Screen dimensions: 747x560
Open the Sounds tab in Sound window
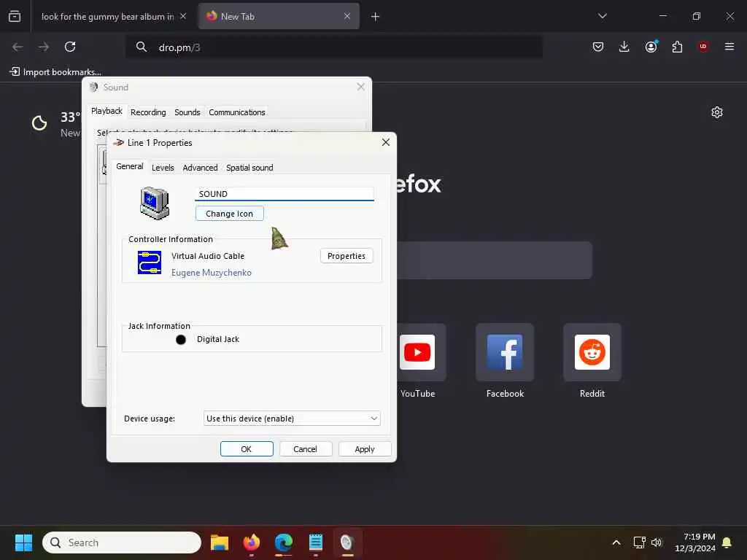187,112
